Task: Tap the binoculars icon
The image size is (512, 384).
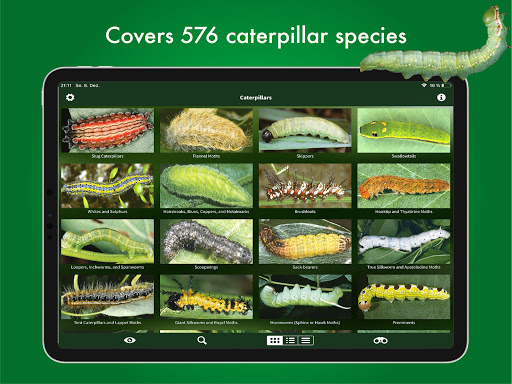Action: 380,340
